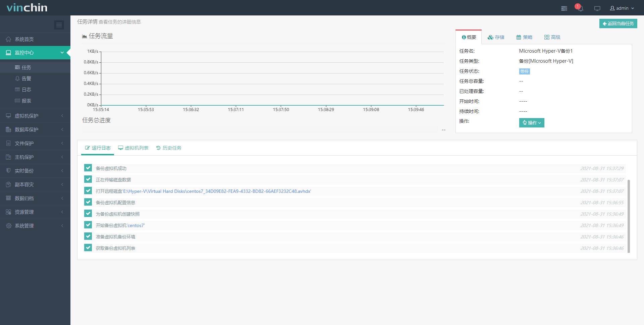
Task: Switch to the 策略 tab
Action: 524,37
